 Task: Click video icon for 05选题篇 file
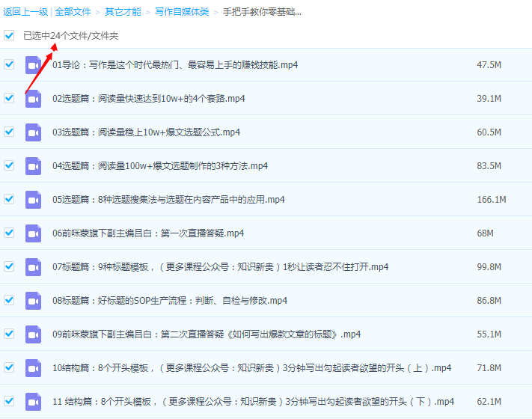click(33, 200)
